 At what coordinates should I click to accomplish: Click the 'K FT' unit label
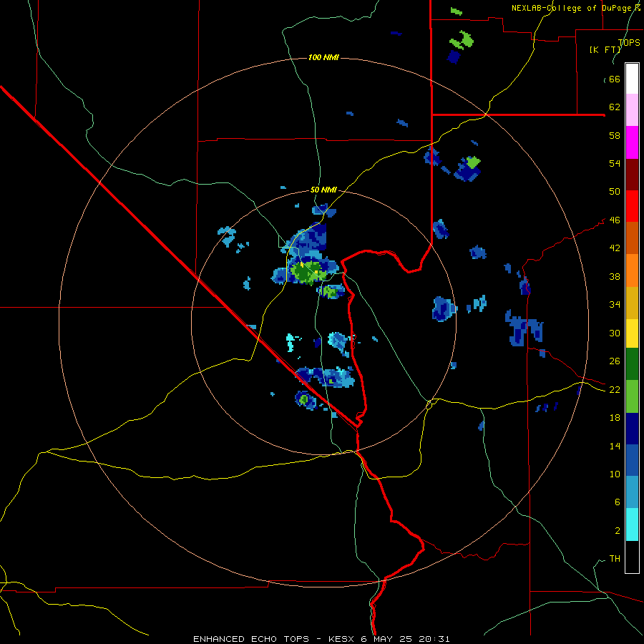605,49
